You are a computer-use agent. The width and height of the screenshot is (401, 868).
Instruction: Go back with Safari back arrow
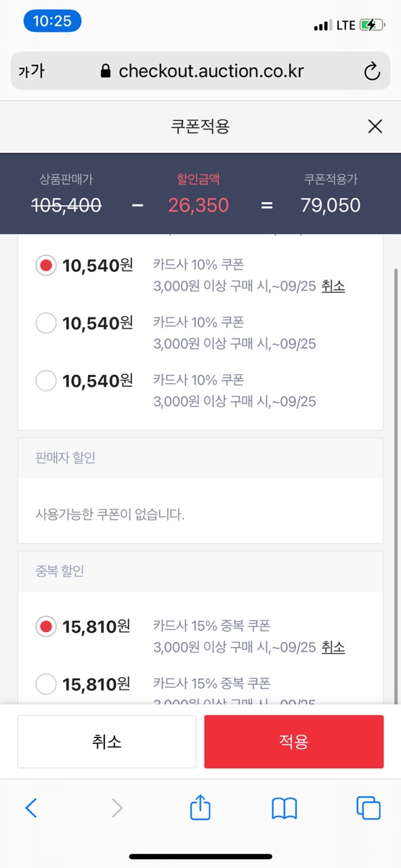[x=31, y=808]
